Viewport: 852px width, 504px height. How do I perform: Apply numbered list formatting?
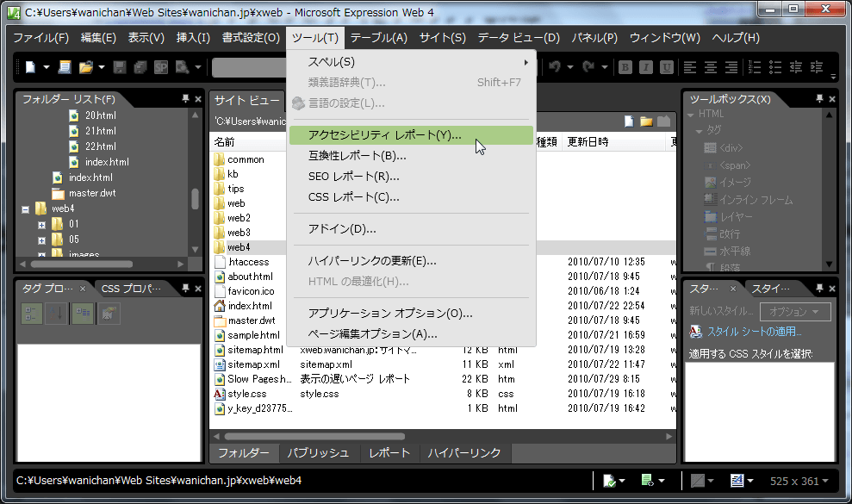tap(754, 67)
